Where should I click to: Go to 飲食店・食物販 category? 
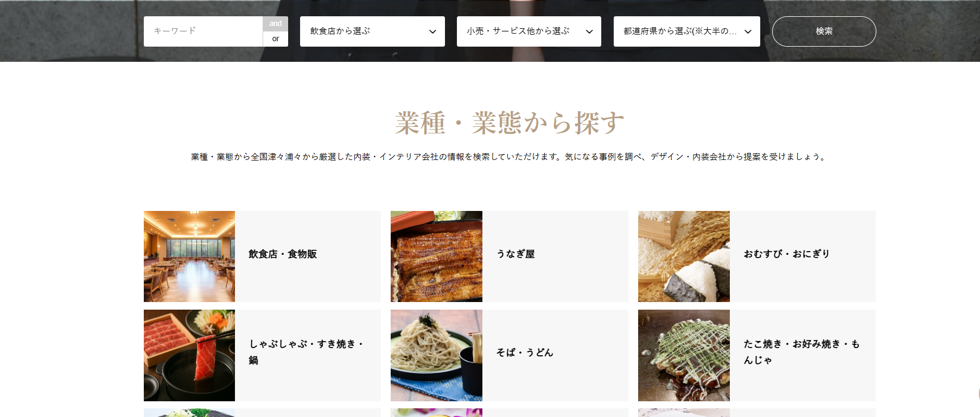tap(283, 254)
